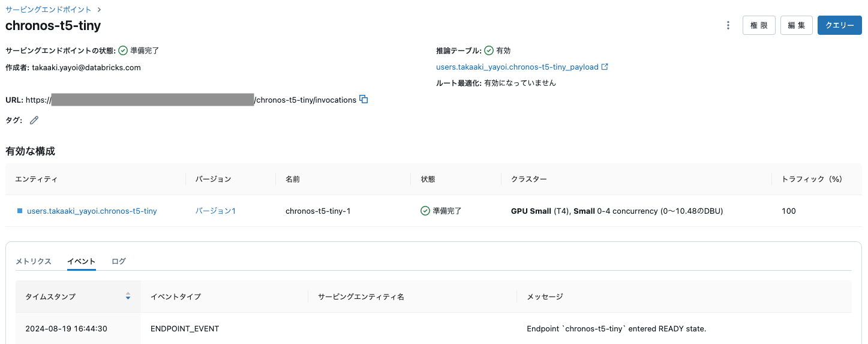This screenshot has width=868, height=344.
Task: Click creator email takaaki.yayoi@databricks.com
Action: click(86, 67)
